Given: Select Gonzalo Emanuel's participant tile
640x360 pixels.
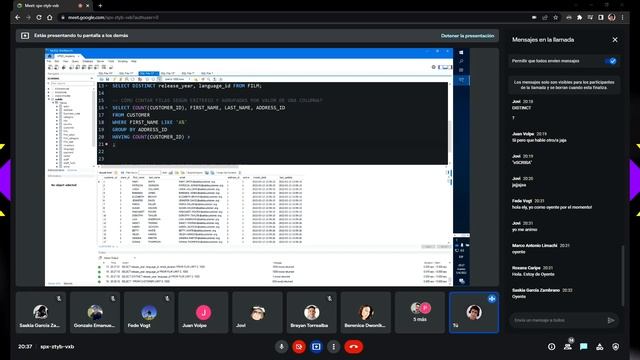Looking at the screenshot, I should (x=95, y=312).
